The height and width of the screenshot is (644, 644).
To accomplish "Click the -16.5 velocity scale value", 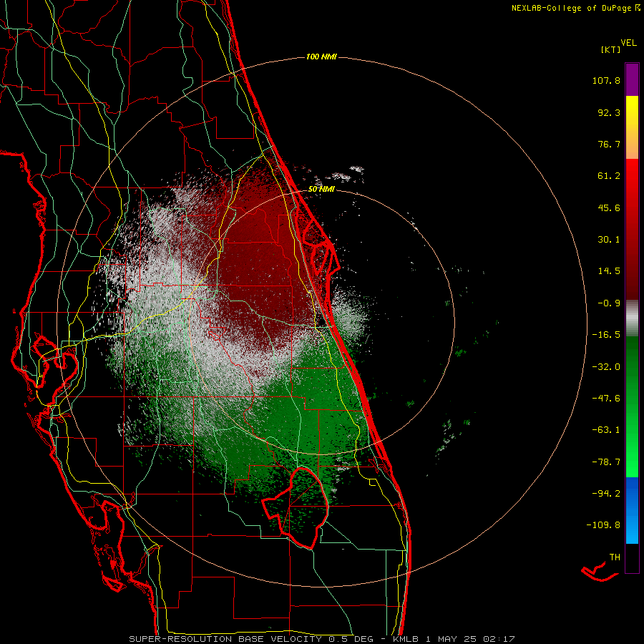I will pyautogui.click(x=606, y=335).
